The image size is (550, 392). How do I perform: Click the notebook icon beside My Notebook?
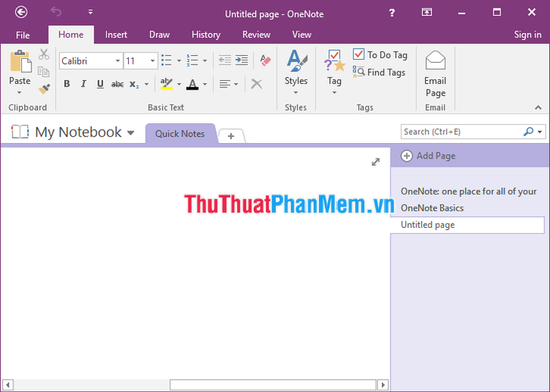click(x=20, y=132)
